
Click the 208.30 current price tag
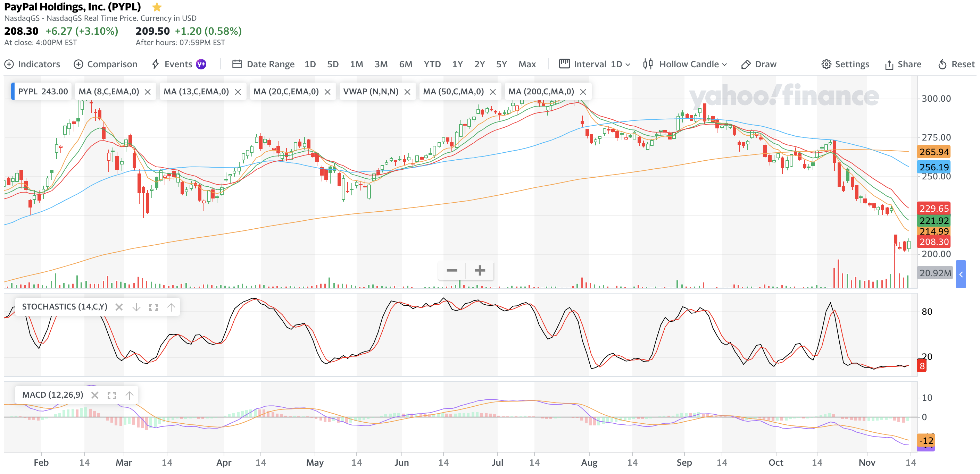933,242
